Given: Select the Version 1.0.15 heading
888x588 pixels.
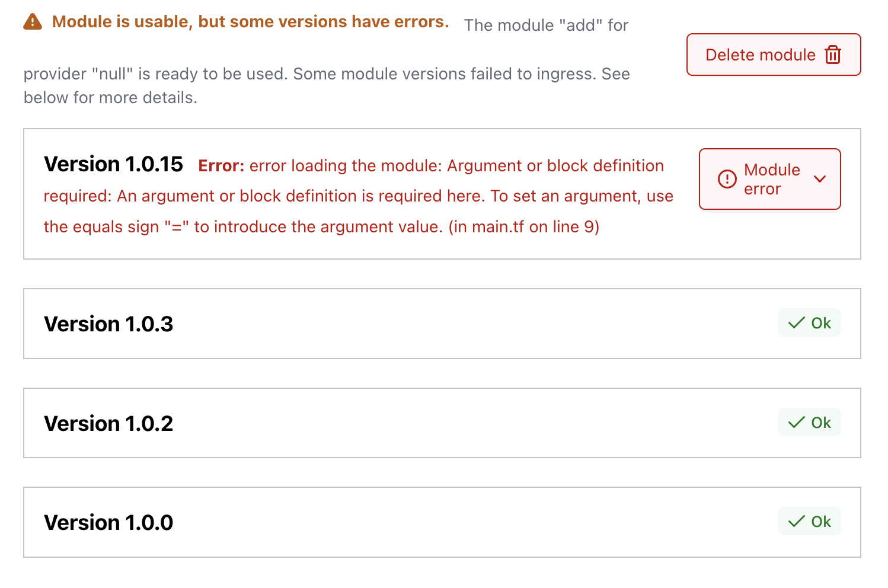Looking at the screenshot, I should [113, 164].
